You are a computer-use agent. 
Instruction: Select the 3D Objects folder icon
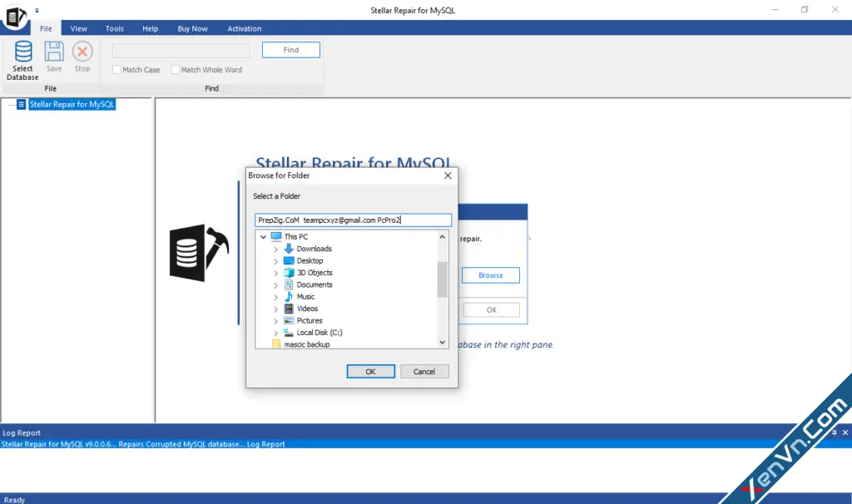pyautogui.click(x=289, y=273)
